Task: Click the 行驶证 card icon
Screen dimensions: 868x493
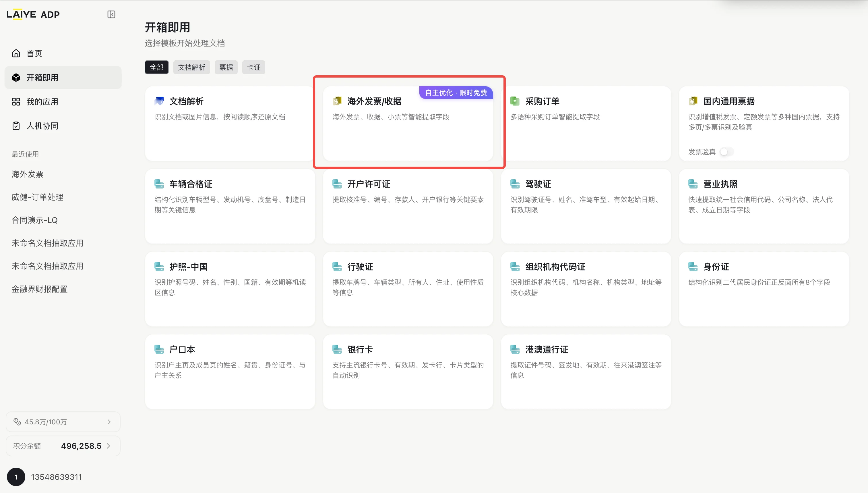Action: coord(337,267)
